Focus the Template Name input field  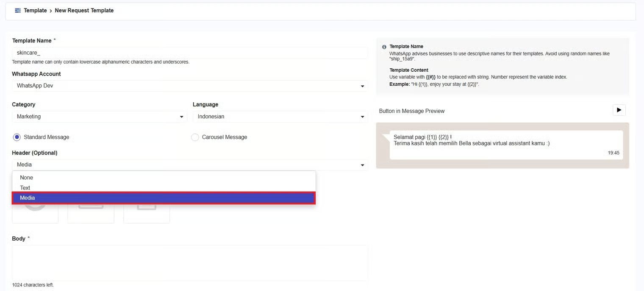point(189,53)
